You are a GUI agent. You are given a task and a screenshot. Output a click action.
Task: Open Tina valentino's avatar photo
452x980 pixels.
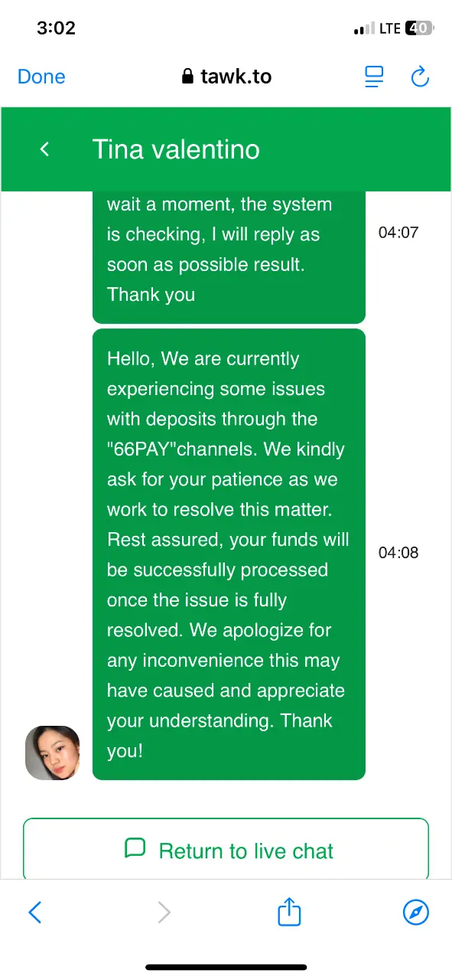(x=53, y=753)
